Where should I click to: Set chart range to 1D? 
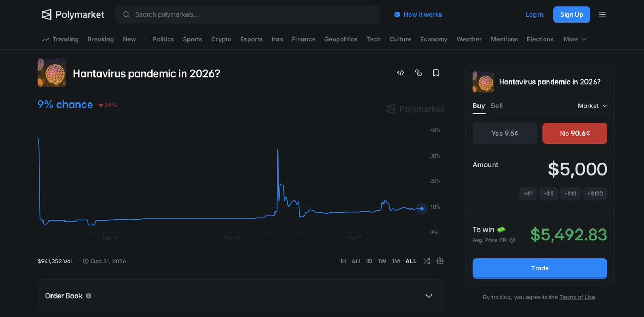369,261
